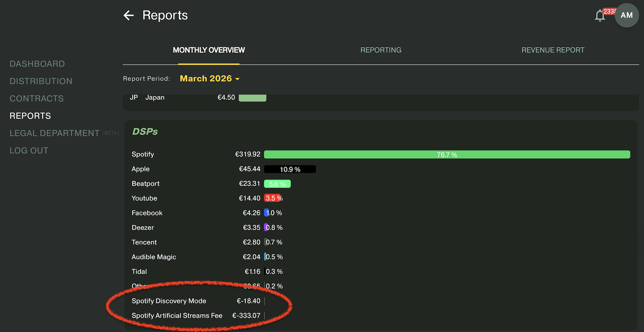Go to Dashboard in the sidebar
This screenshot has width=644, height=332.
pos(37,64)
